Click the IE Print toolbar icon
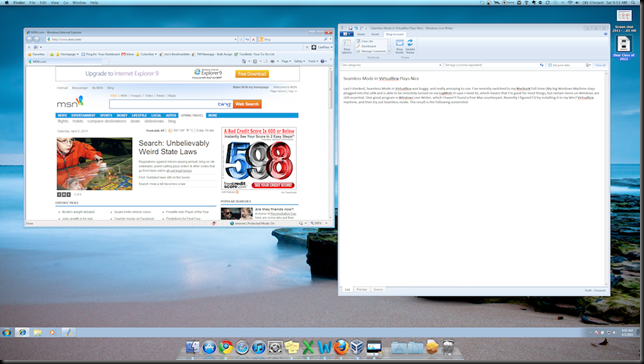The height and width of the screenshot is (364, 644). click(272, 61)
